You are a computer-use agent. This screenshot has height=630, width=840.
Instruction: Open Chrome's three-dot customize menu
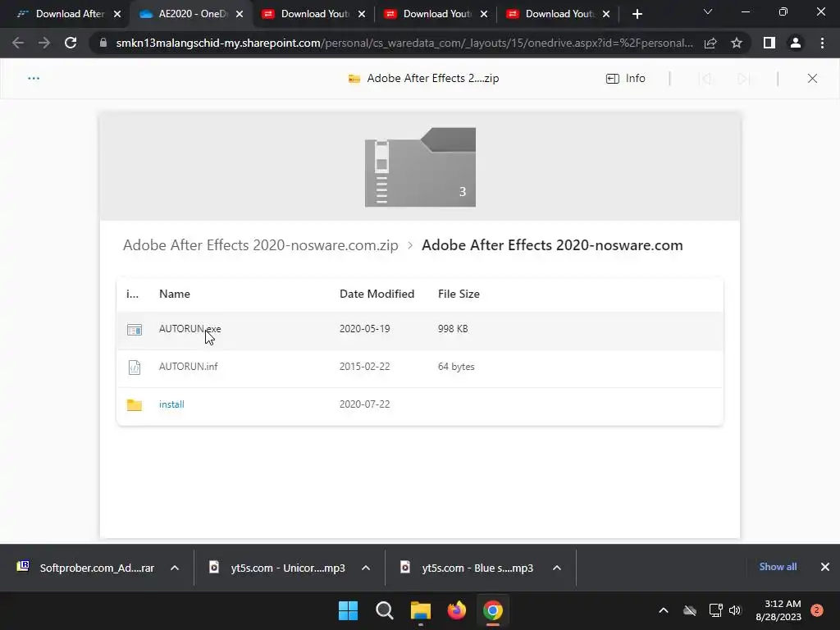[x=822, y=43]
